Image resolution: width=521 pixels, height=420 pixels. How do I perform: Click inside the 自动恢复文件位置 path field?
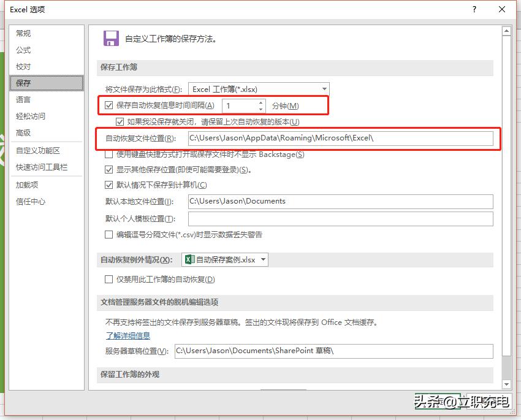click(x=337, y=139)
